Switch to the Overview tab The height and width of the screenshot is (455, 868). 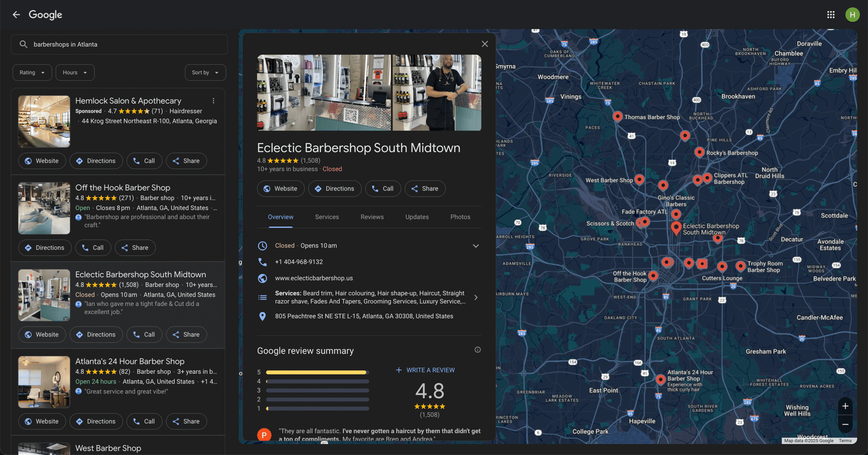[x=280, y=217]
